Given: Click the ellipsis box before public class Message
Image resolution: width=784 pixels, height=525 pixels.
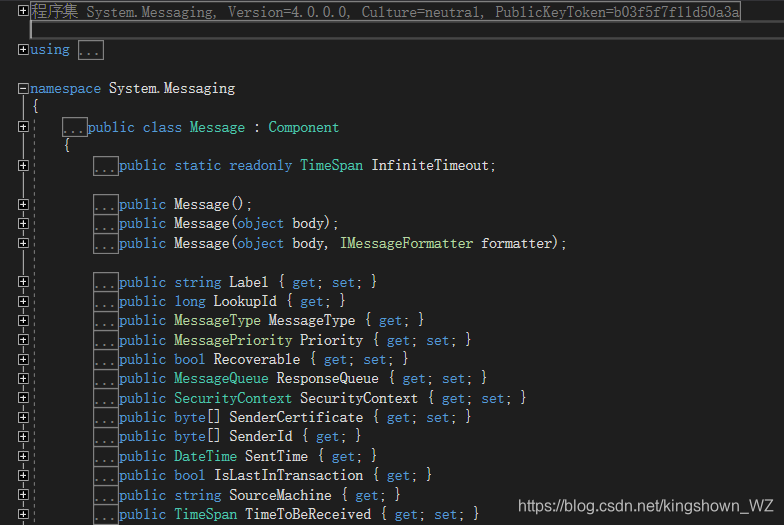Looking at the screenshot, I should pos(75,128).
